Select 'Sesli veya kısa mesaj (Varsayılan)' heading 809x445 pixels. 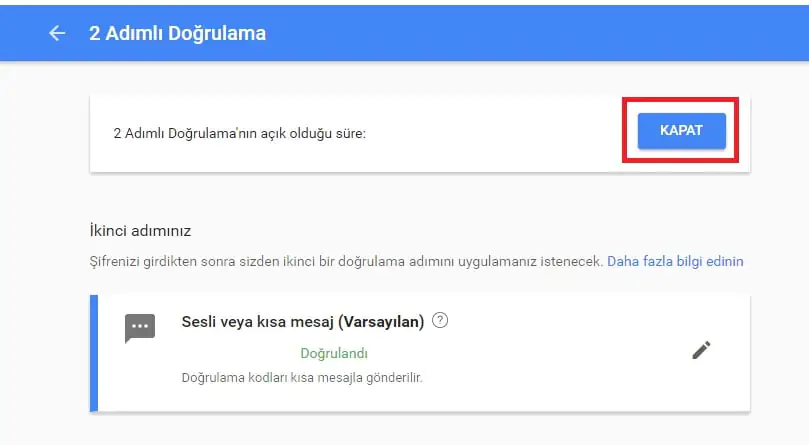(x=303, y=321)
